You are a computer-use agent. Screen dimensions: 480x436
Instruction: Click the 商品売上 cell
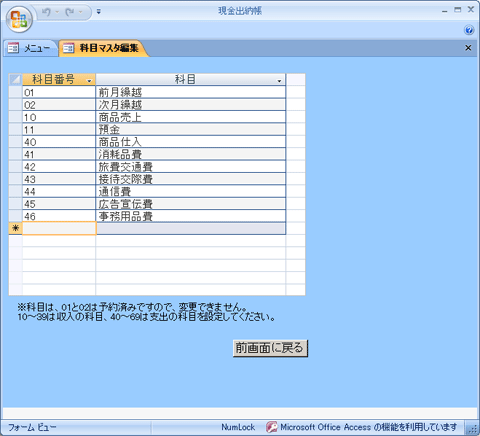[x=191, y=117]
